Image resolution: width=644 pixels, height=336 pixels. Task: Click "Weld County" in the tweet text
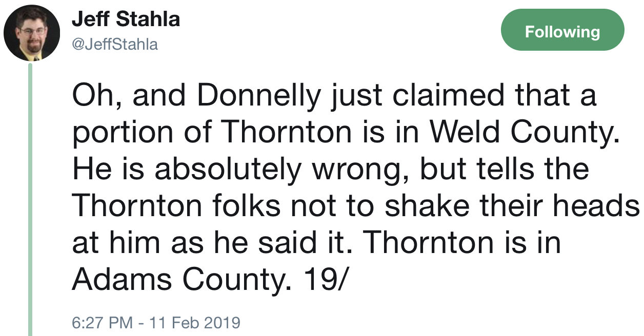(x=522, y=133)
